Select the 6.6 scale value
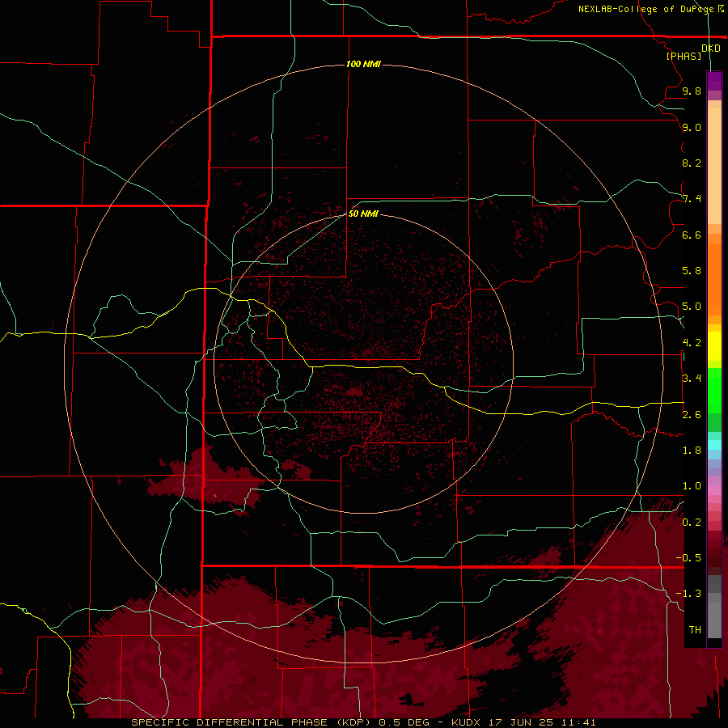The image size is (728, 728). coord(692,235)
